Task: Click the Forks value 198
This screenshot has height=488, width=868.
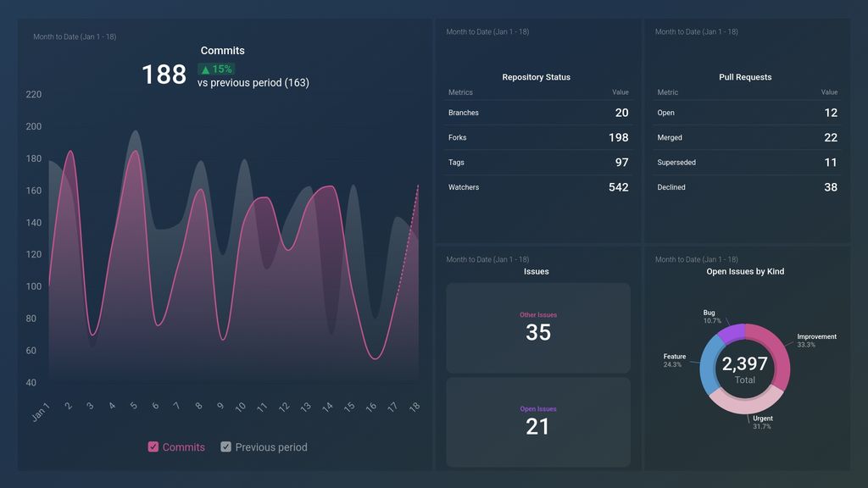Action: 618,137
